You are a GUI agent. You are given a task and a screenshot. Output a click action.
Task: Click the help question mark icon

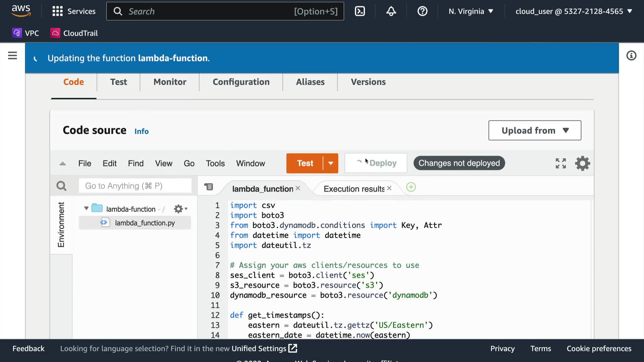[x=422, y=11]
